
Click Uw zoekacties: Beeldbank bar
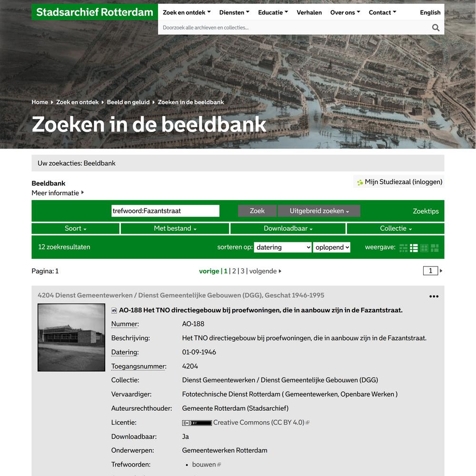click(x=238, y=163)
